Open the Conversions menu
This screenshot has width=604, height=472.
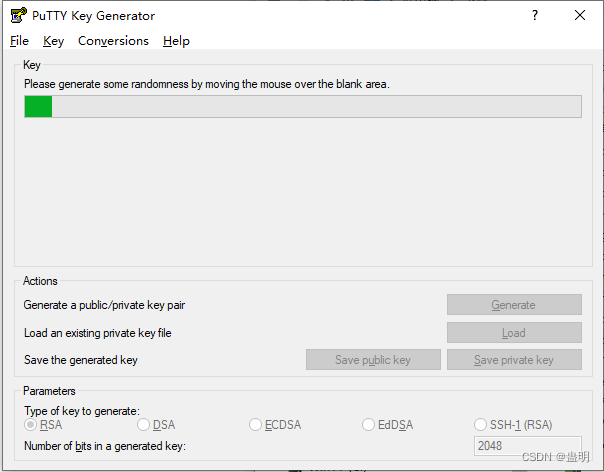coord(113,41)
